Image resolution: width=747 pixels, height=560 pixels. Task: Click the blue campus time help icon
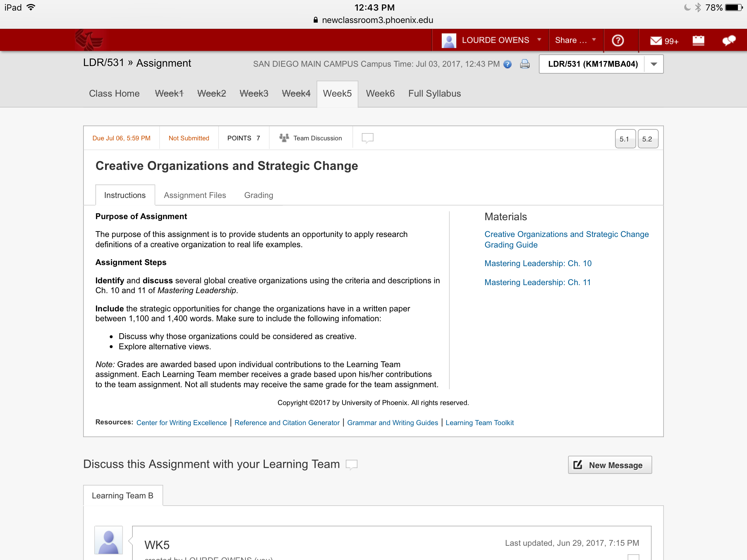tap(507, 65)
